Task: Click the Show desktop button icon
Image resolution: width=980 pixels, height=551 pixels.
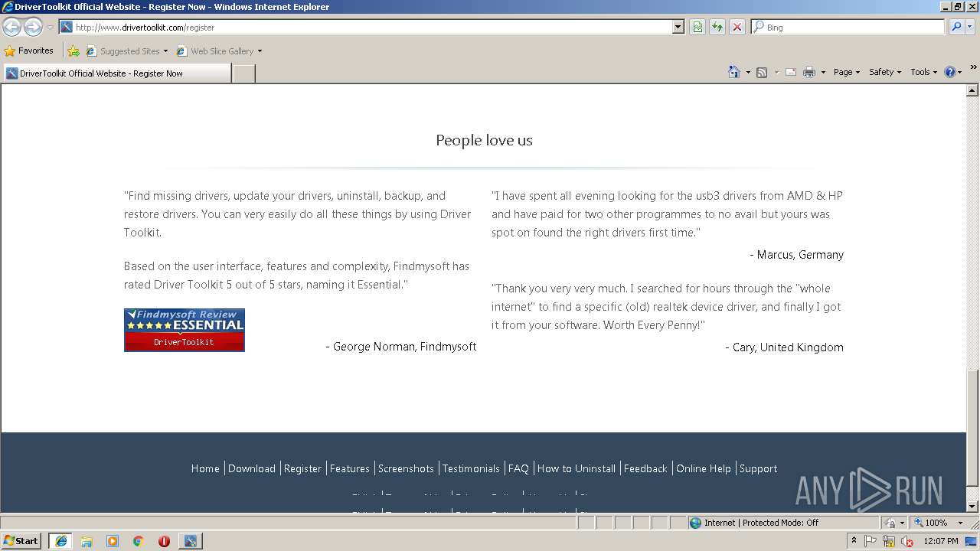Action: coord(971,541)
